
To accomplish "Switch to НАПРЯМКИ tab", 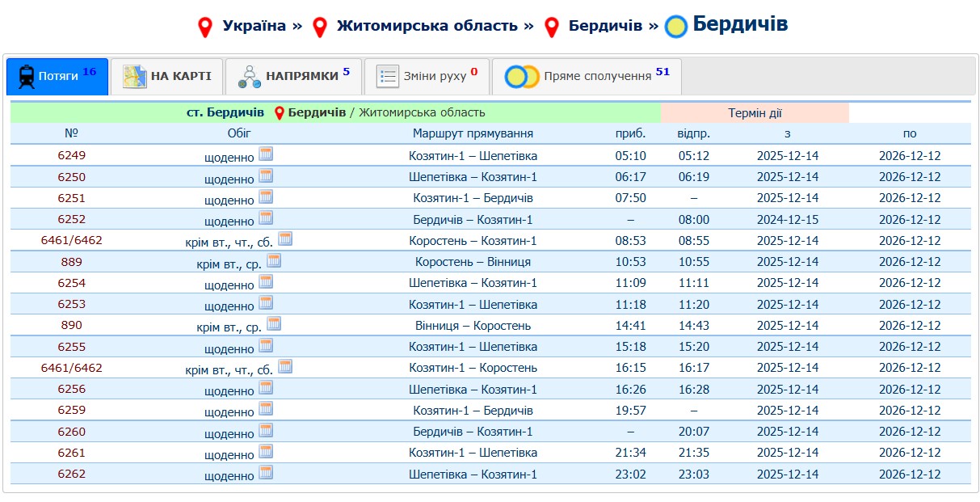I will pyautogui.click(x=293, y=76).
